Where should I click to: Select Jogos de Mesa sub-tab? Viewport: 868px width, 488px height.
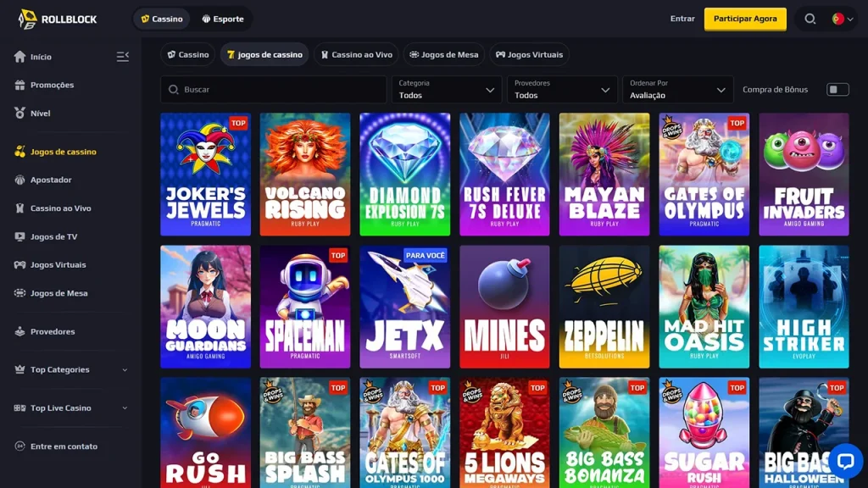[x=444, y=54]
